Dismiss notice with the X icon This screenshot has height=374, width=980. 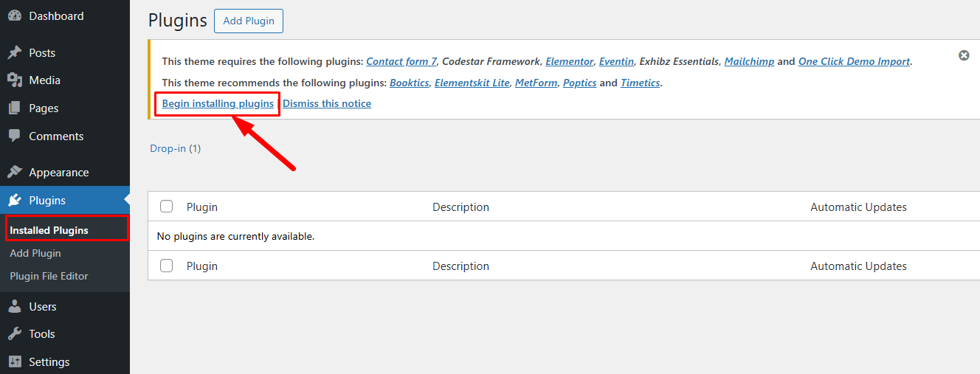pos(964,55)
